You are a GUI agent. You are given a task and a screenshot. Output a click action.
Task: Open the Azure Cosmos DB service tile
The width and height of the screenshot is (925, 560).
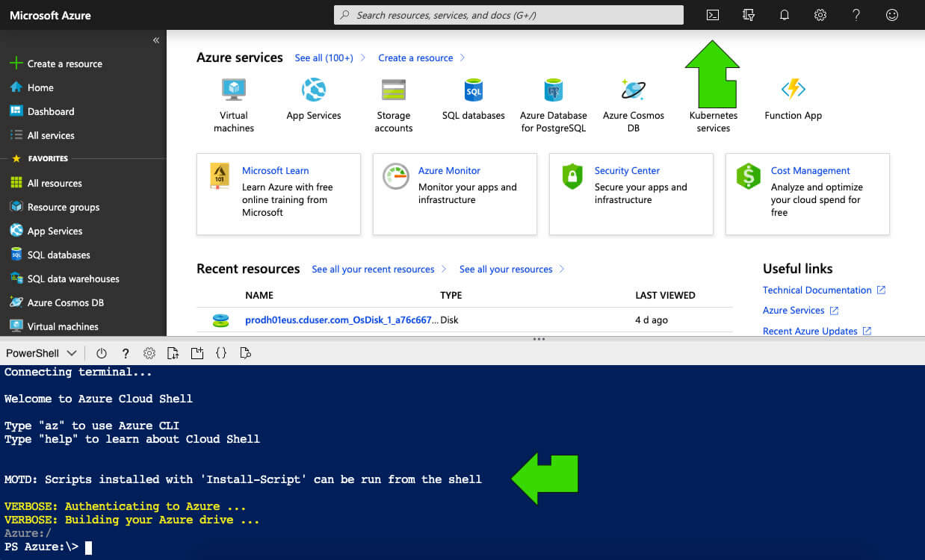click(634, 105)
